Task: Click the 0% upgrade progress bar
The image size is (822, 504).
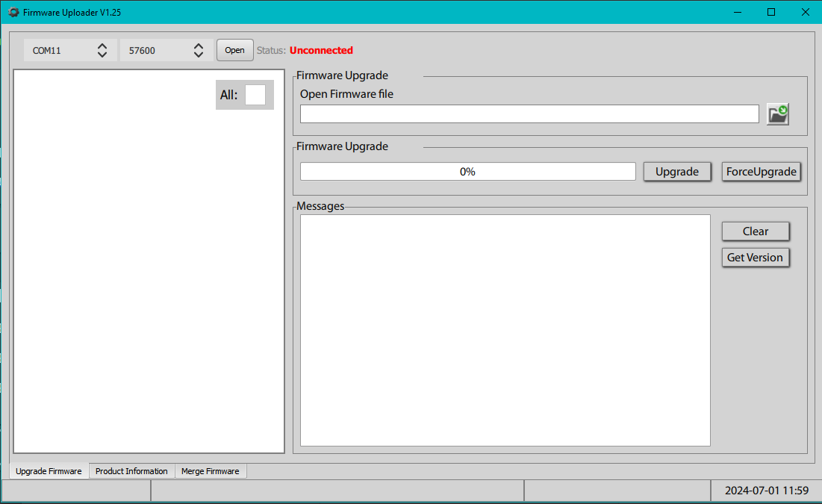Action: click(x=467, y=171)
